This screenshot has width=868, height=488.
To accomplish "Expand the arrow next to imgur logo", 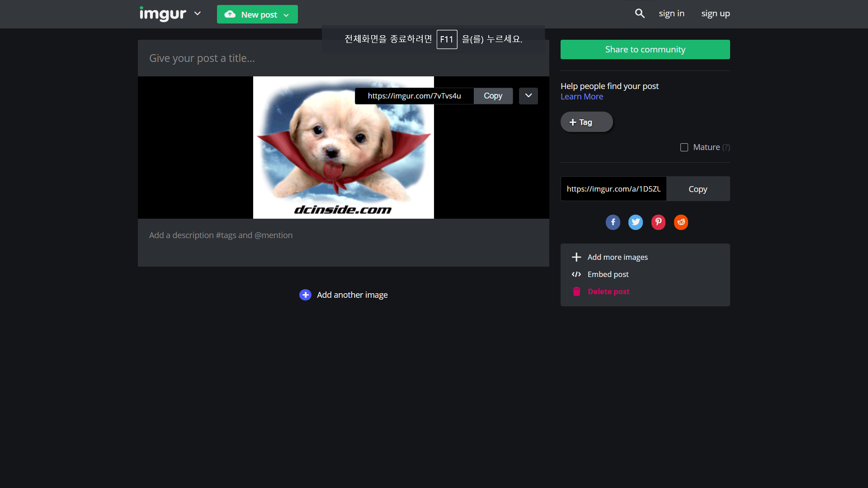I will [198, 14].
